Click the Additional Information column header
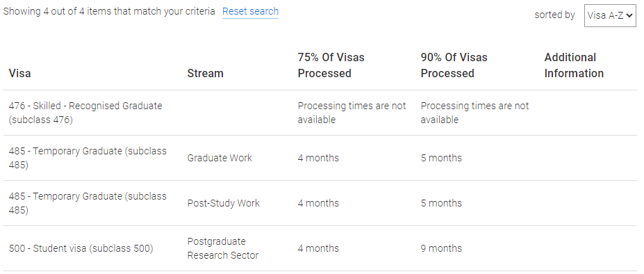 [x=574, y=65]
